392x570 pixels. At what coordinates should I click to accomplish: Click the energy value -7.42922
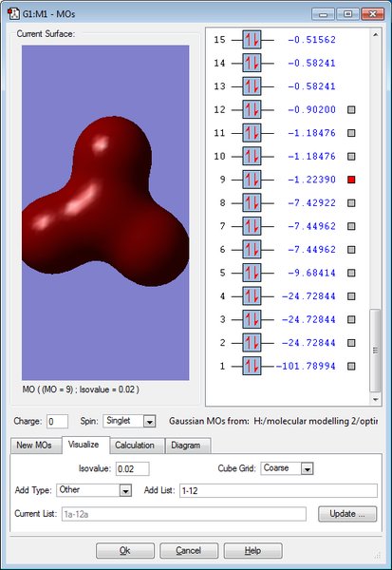(x=311, y=203)
